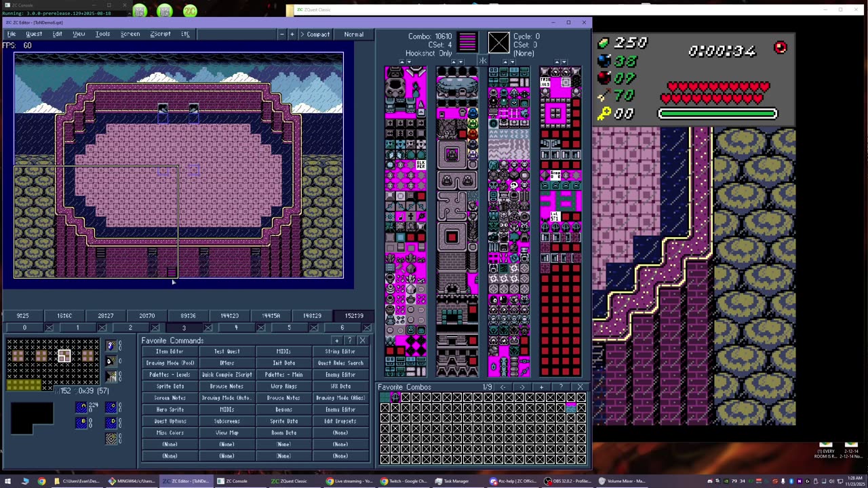Toggle the checkbox beside layer 2
This screenshot has height=488, width=868.
[155, 328]
